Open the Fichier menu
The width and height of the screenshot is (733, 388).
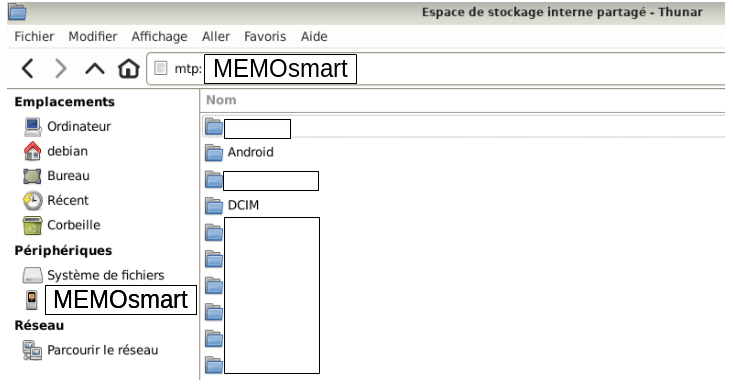[x=34, y=36]
